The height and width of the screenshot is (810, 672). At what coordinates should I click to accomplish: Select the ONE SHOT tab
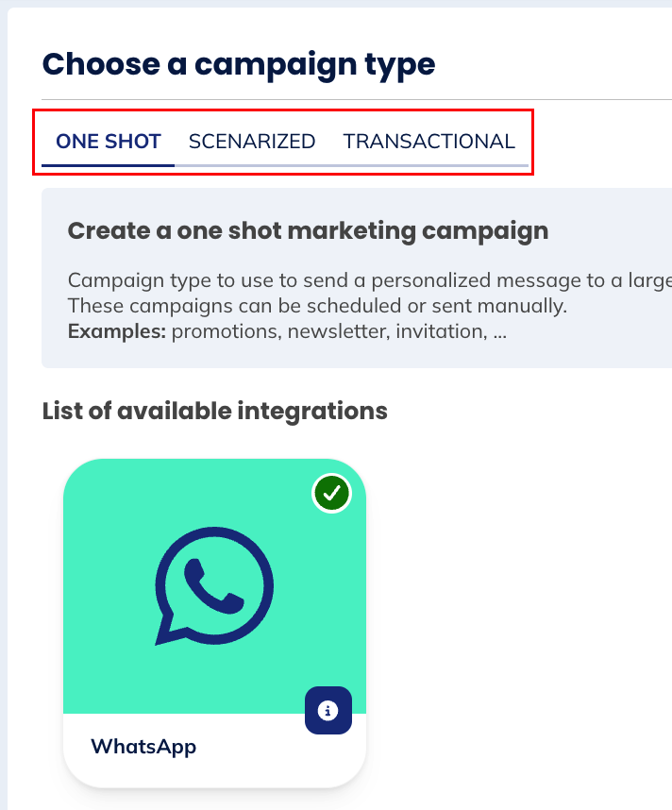click(x=109, y=142)
